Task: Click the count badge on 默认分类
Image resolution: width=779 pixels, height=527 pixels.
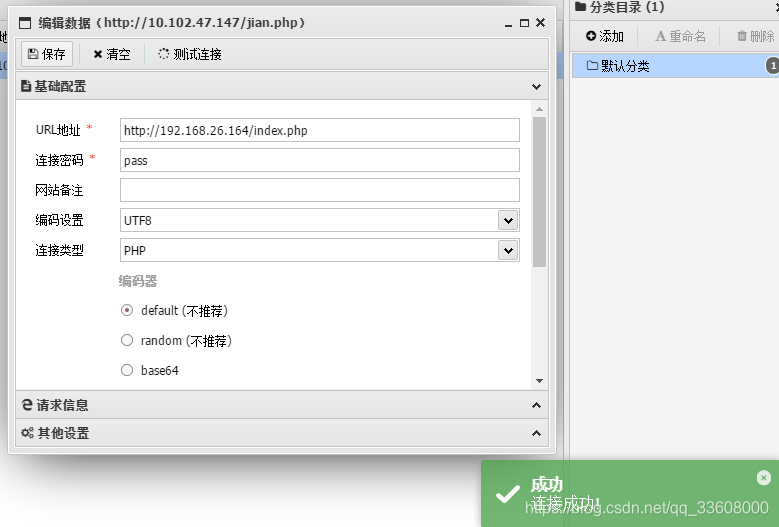Action: click(773, 66)
